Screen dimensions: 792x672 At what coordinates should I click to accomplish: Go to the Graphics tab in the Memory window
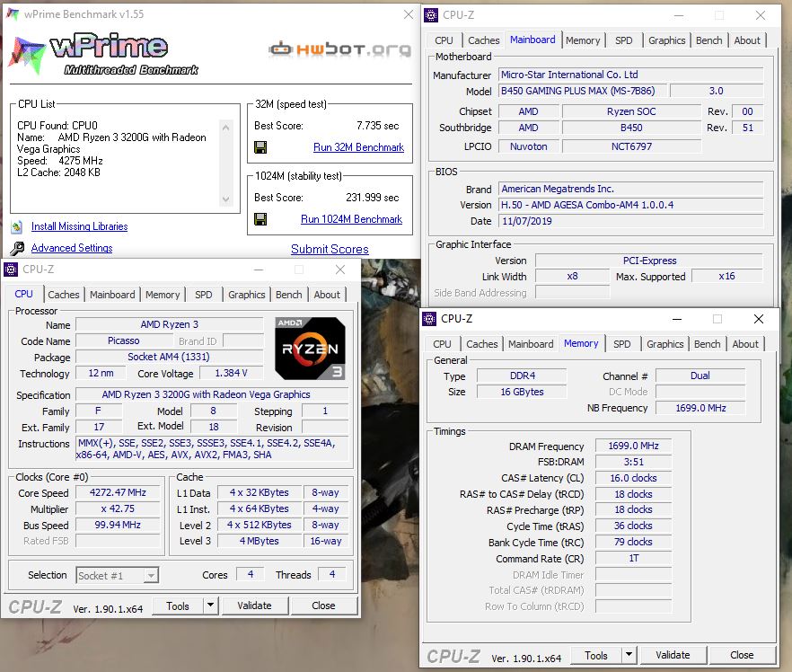664,344
